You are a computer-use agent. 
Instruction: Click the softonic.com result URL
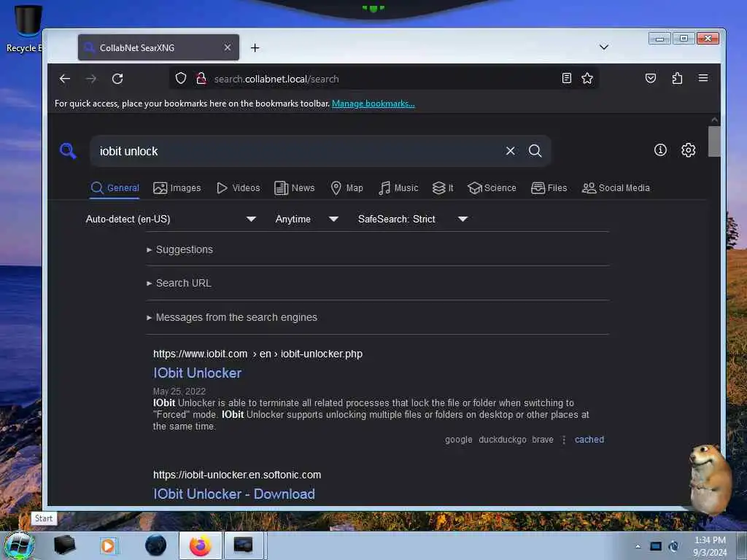[237, 475]
